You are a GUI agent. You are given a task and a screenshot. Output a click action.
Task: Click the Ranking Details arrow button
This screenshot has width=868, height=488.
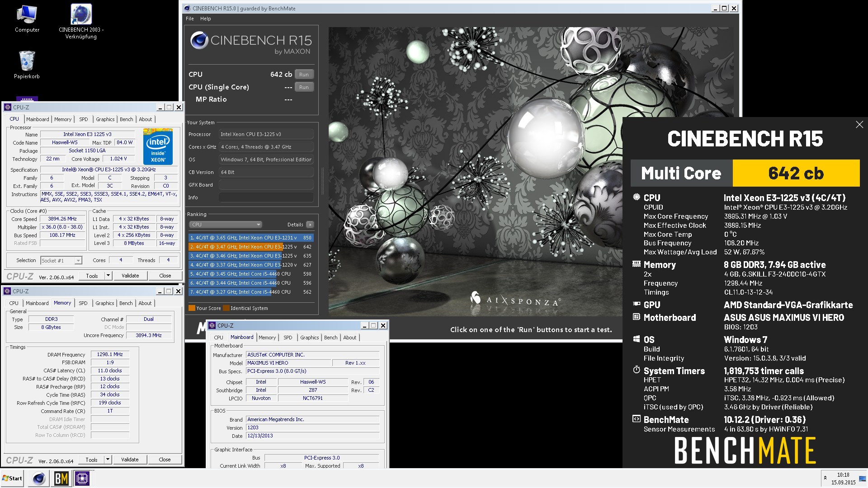[x=310, y=225]
